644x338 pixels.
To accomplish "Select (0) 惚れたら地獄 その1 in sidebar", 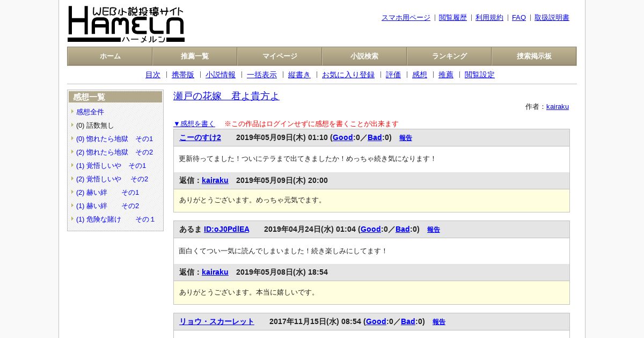I will (114, 139).
